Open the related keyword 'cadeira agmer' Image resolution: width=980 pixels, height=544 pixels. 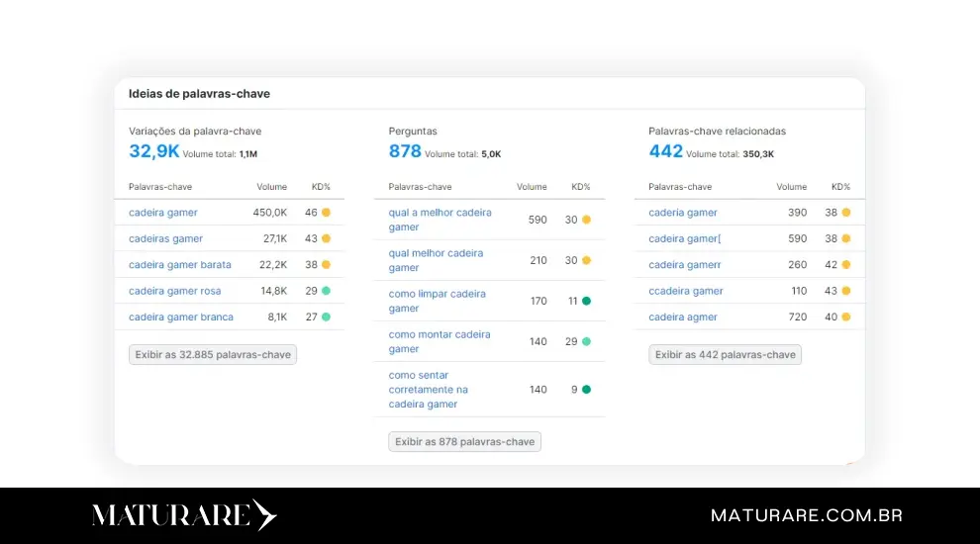coord(683,317)
